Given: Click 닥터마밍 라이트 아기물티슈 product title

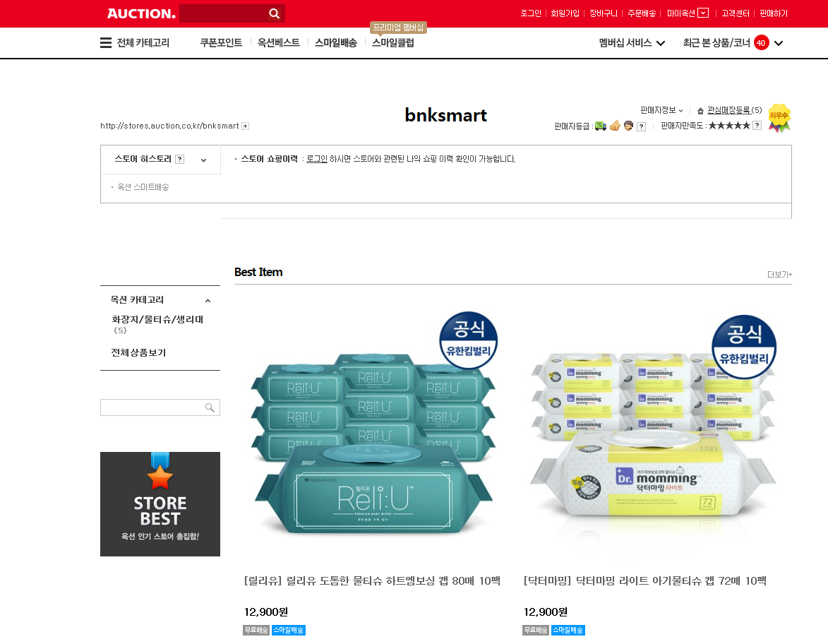Looking at the screenshot, I should (644, 580).
